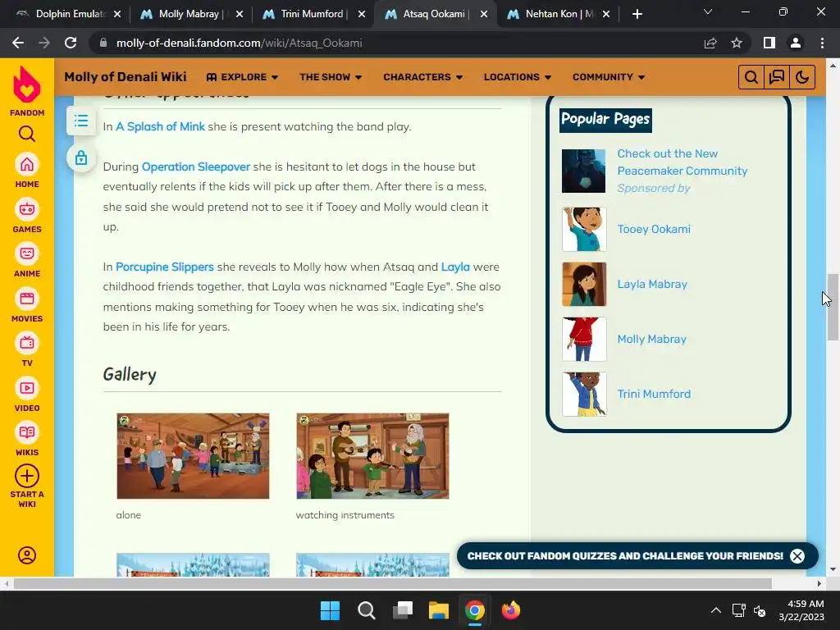840x630 pixels.
Task: Open the wiki Discuss chat icon
Action: 776,77
